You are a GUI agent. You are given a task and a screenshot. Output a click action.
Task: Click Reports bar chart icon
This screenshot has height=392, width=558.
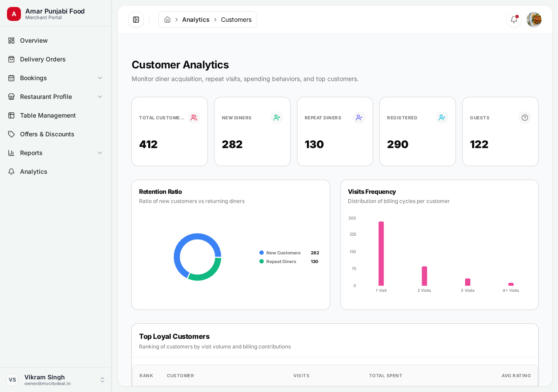[11, 153]
